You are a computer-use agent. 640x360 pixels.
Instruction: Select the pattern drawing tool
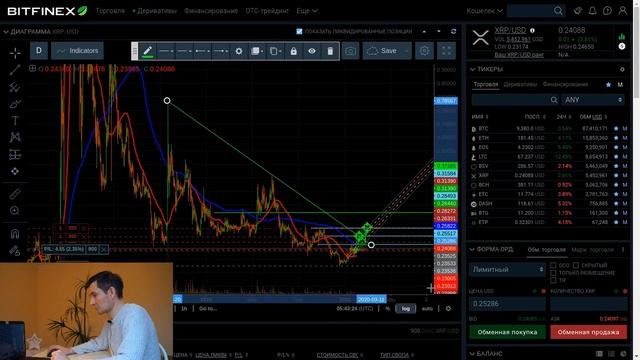tap(15, 137)
